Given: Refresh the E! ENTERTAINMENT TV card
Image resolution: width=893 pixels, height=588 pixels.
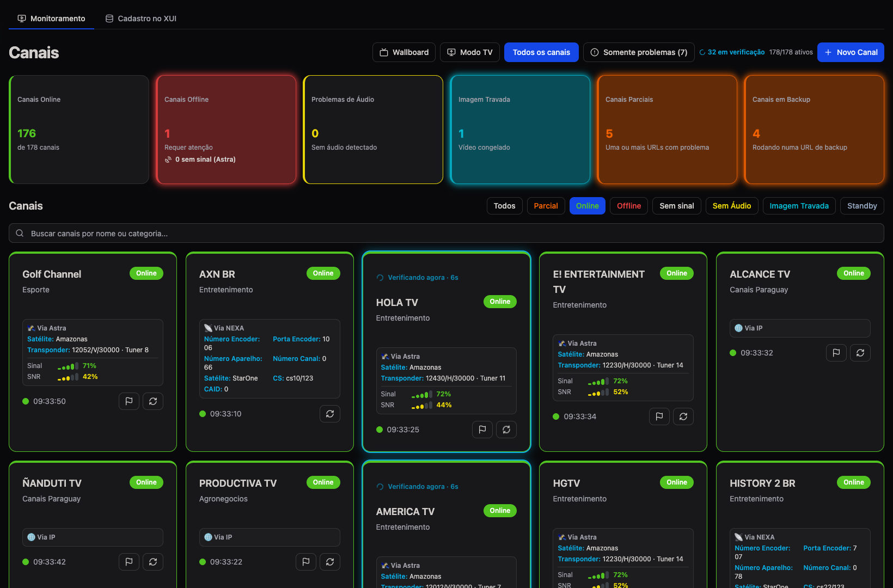Looking at the screenshot, I should pyautogui.click(x=683, y=416).
